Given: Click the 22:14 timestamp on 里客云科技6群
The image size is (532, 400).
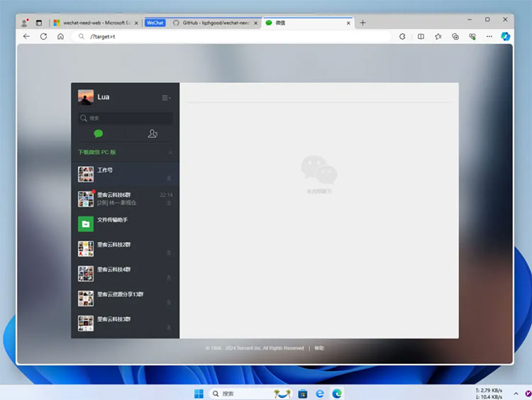Looking at the screenshot, I should [x=166, y=195].
